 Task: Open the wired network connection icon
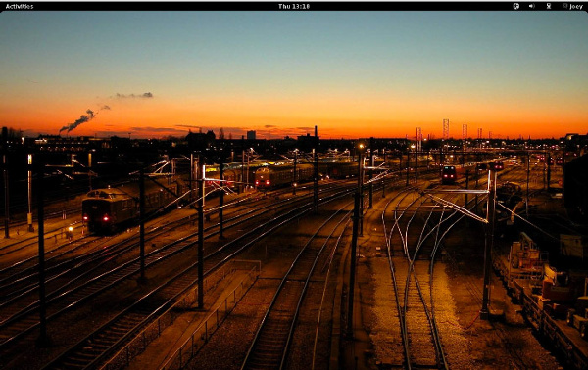(x=548, y=6)
